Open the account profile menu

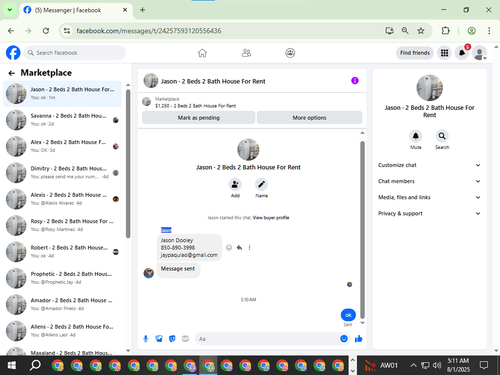click(x=480, y=53)
